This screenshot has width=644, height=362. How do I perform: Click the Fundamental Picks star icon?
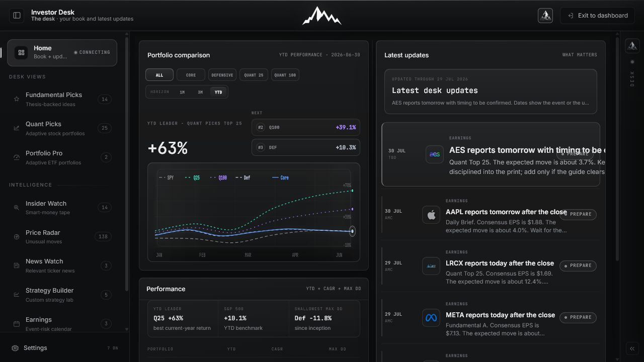[17, 99]
